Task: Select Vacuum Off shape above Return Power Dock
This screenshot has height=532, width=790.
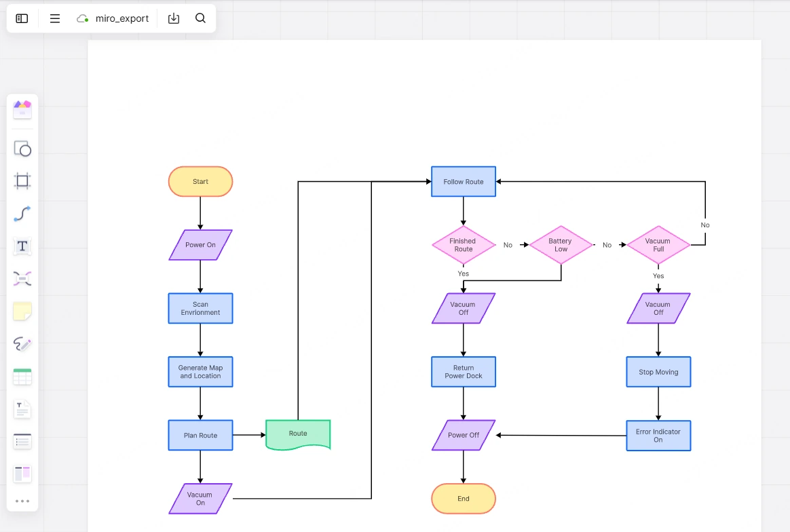Action: 464,308
